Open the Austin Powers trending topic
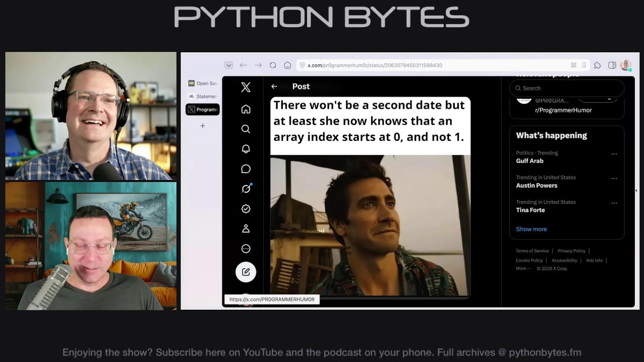Screen dimensions: 644x362 (536, 186)
